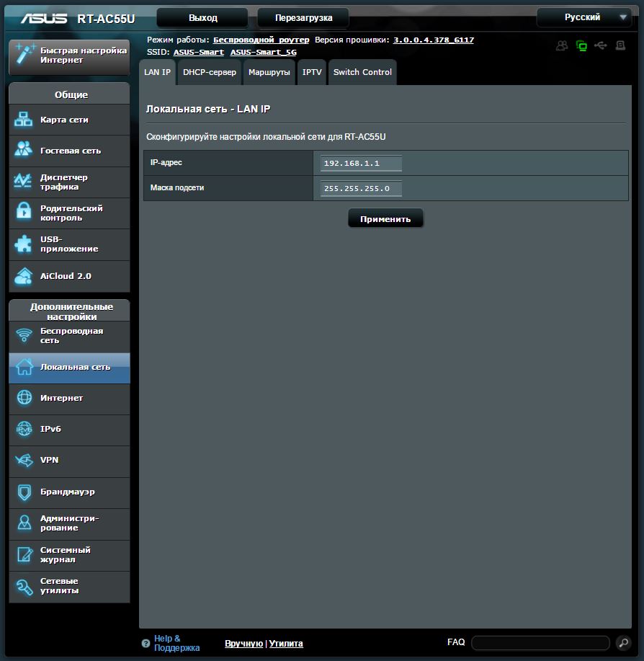Image resolution: width=644 pixels, height=661 pixels.
Task: Click the green network connection status icon
Action: [x=581, y=45]
